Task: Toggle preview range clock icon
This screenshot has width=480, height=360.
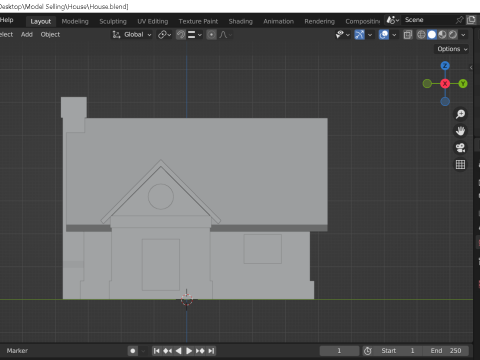Action: [368, 351]
